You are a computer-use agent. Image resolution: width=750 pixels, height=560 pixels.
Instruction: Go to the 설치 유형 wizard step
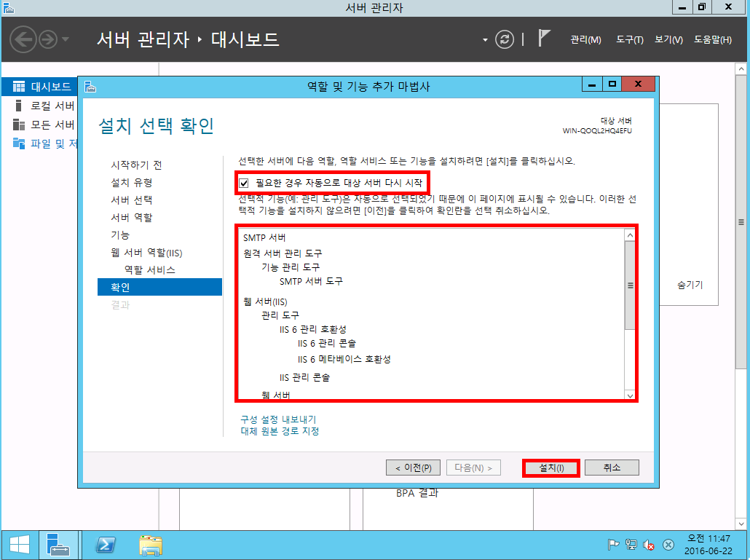coord(132,183)
